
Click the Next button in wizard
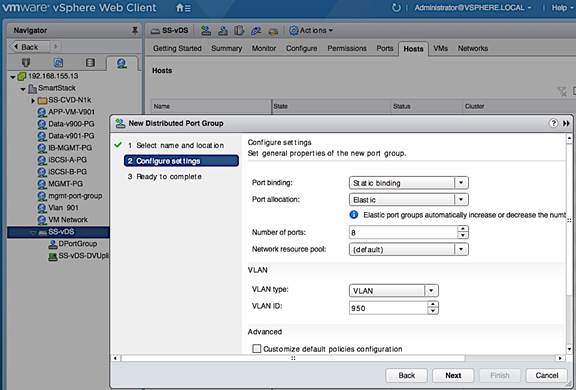453,375
